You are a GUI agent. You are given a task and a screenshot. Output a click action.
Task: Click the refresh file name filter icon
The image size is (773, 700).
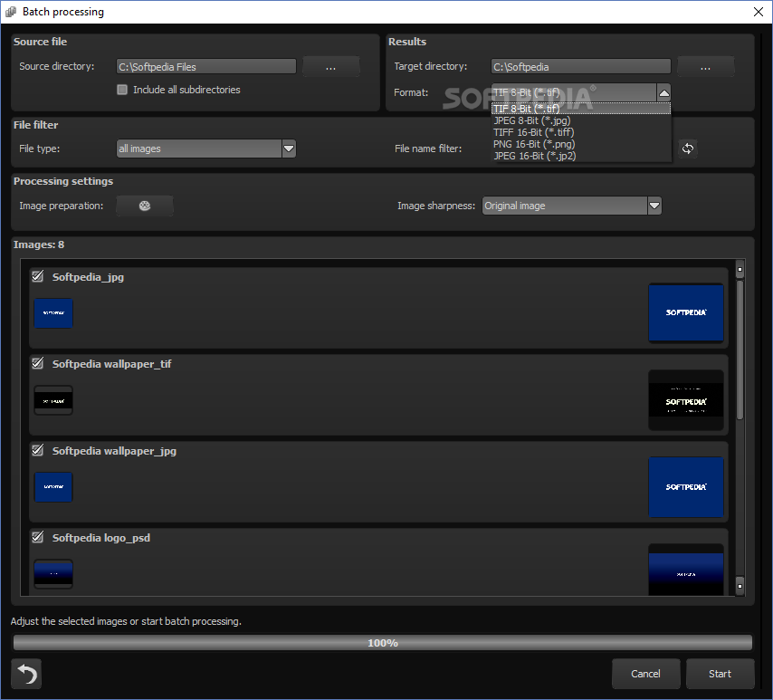(688, 149)
